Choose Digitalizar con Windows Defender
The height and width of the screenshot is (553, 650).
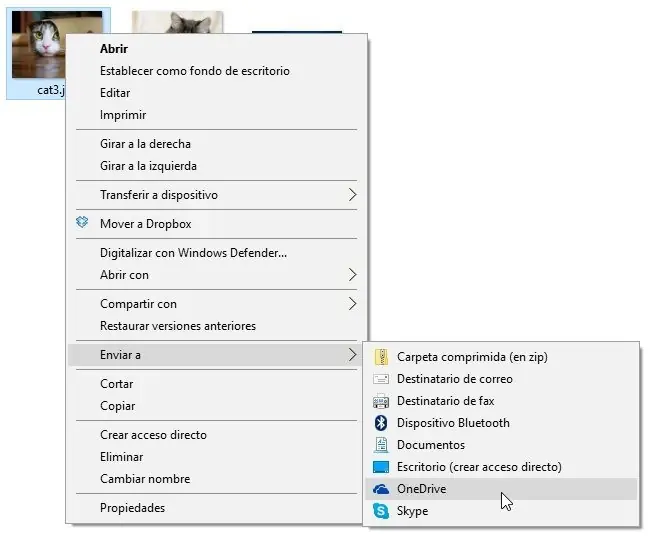[x=216, y=252]
